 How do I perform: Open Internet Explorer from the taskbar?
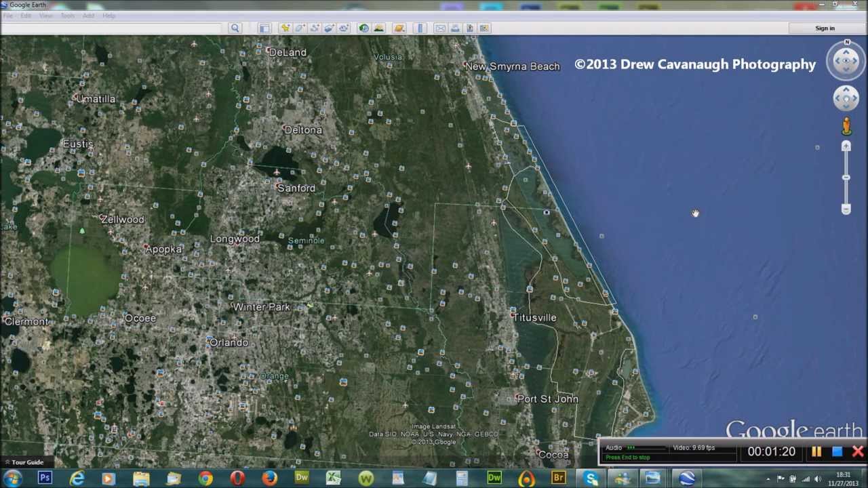pyautogui.click(x=77, y=479)
